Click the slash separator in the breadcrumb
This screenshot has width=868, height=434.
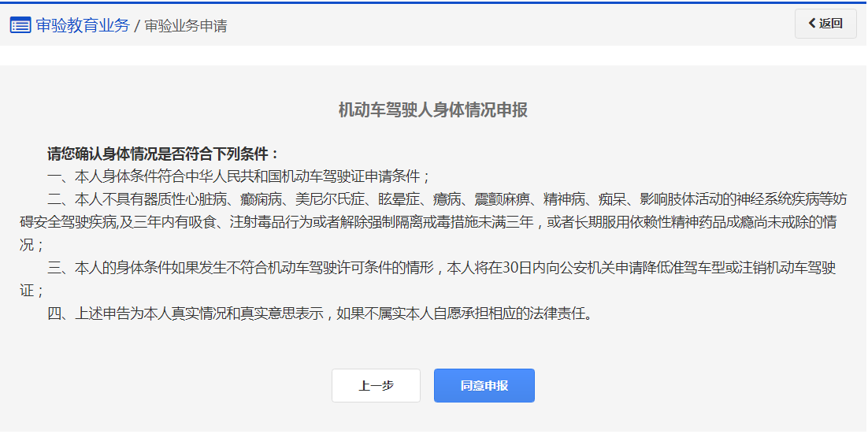[x=137, y=27]
